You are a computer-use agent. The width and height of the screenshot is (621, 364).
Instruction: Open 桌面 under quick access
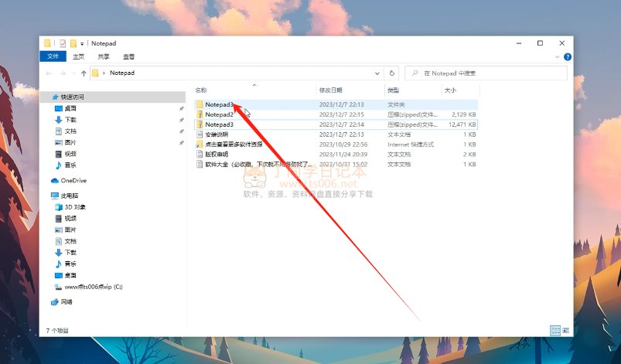pos(70,108)
